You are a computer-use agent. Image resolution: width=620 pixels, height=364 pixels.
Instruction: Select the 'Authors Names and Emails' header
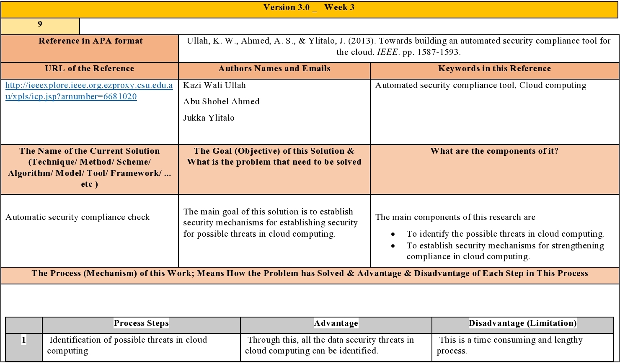274,68
